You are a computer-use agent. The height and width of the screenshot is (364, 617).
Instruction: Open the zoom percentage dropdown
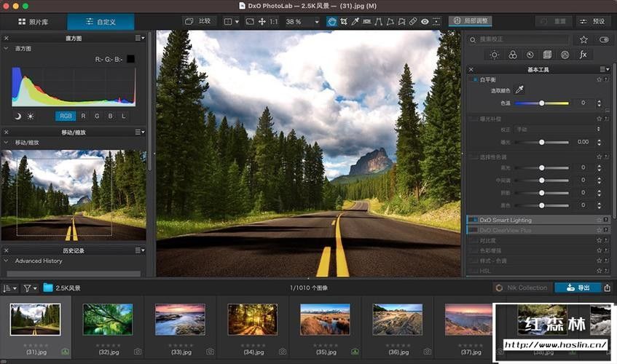[x=316, y=22]
